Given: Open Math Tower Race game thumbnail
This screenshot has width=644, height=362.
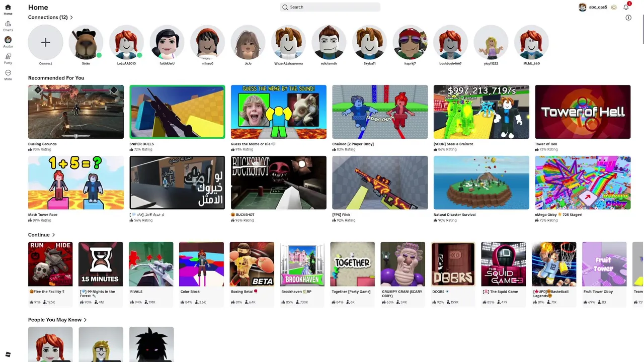Looking at the screenshot, I should pos(76,183).
